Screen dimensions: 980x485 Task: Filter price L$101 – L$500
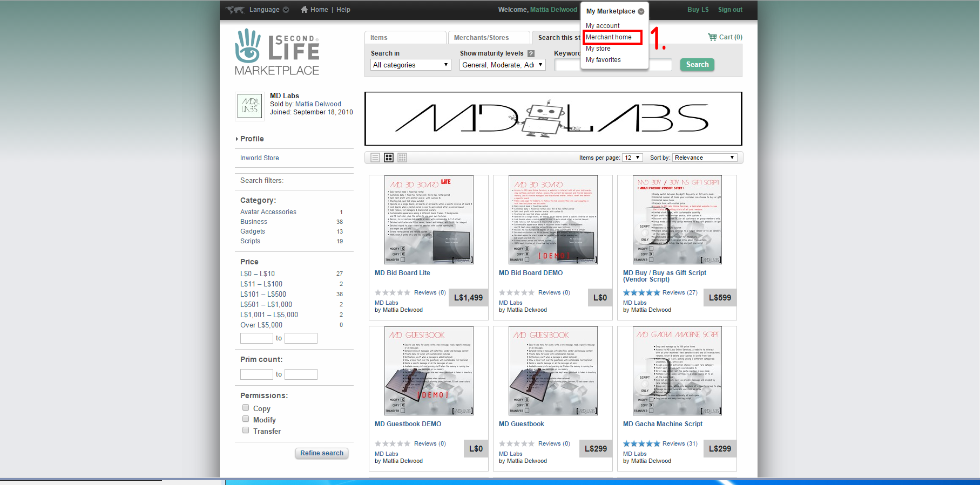263,294
